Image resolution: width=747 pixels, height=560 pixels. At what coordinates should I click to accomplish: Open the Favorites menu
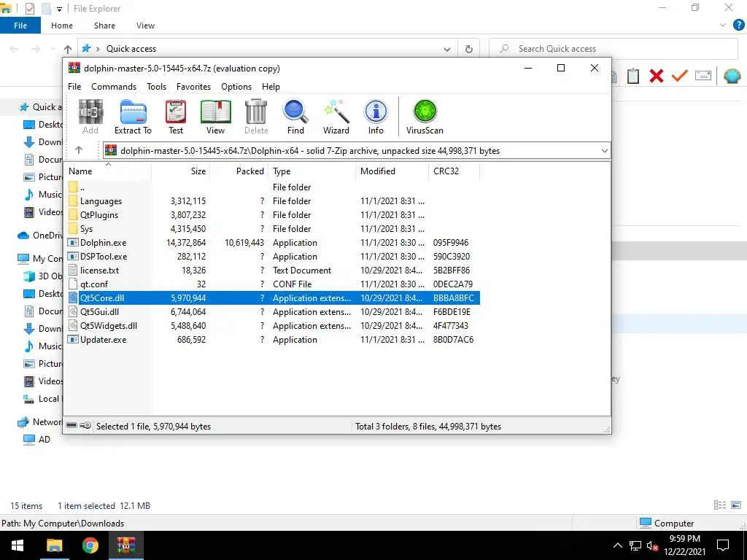tap(193, 87)
